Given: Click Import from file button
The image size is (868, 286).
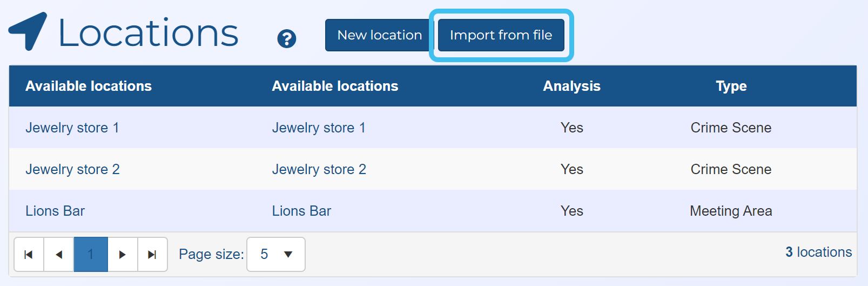Looking at the screenshot, I should tap(501, 35).
